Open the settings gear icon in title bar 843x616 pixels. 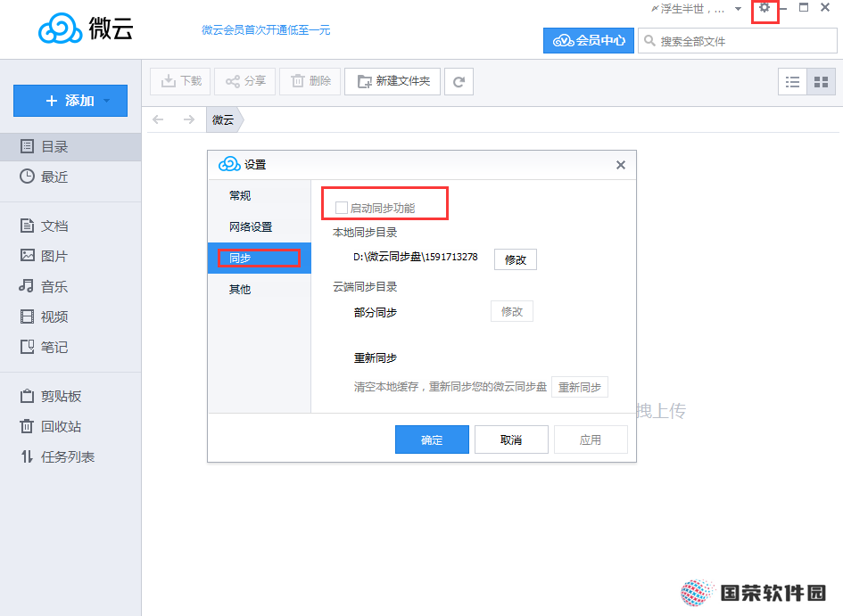pyautogui.click(x=764, y=8)
